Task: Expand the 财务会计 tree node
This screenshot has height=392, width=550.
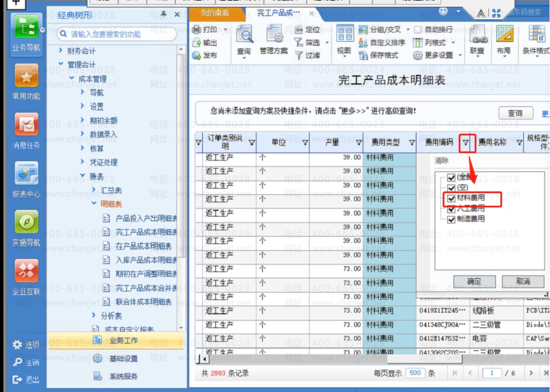Action: (x=61, y=51)
